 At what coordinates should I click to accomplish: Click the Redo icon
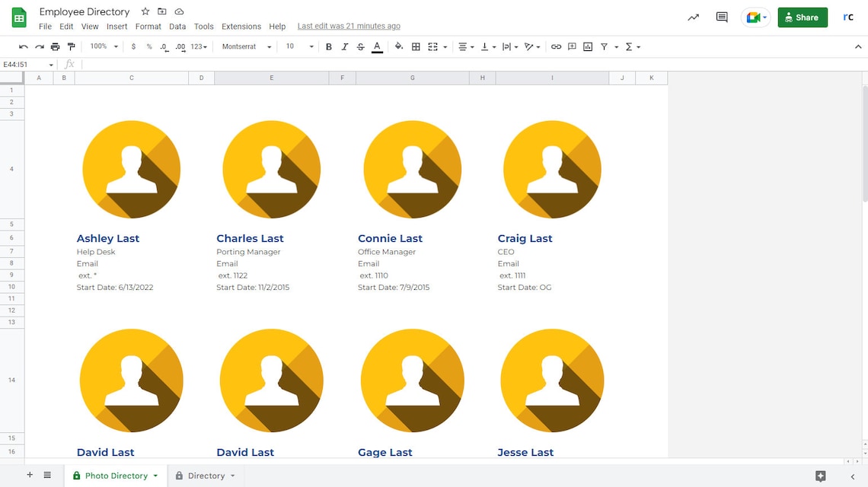(x=40, y=47)
